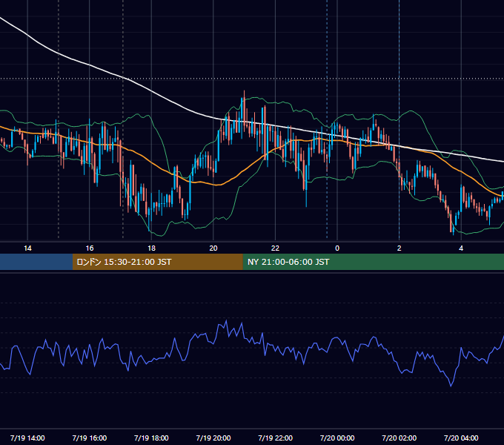Click the hour label 0 on price chart axis
504x445 pixels.
point(337,248)
